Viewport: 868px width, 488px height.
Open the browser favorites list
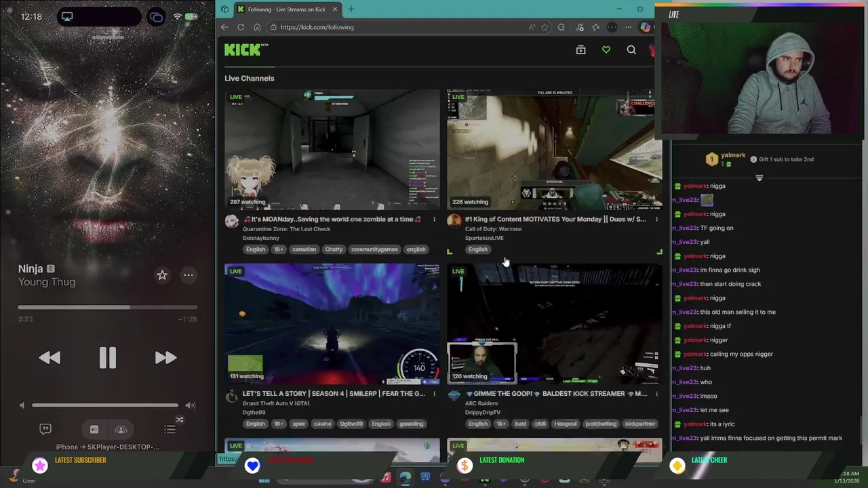pos(595,27)
